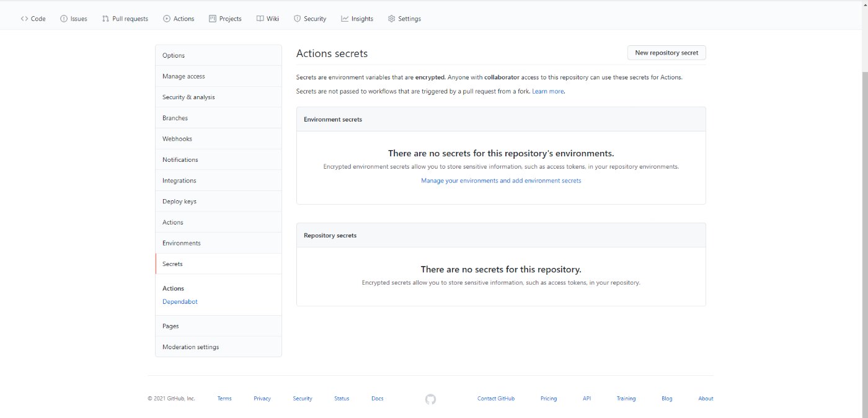Click the Pull requests branch icon
This screenshot has height=418, width=868.
tap(105, 19)
